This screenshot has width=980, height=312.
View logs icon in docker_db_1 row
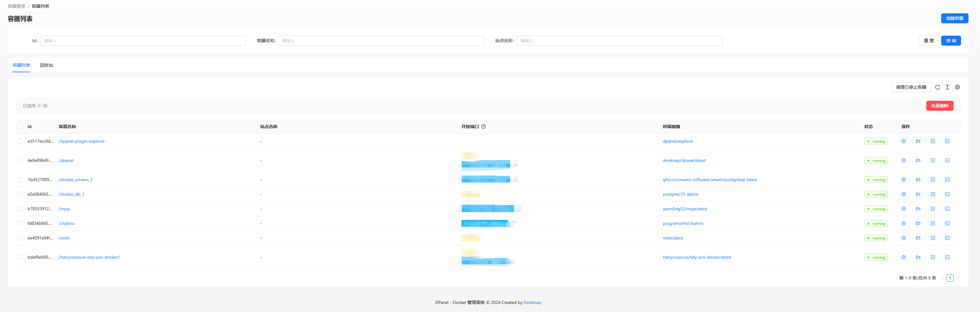click(933, 194)
